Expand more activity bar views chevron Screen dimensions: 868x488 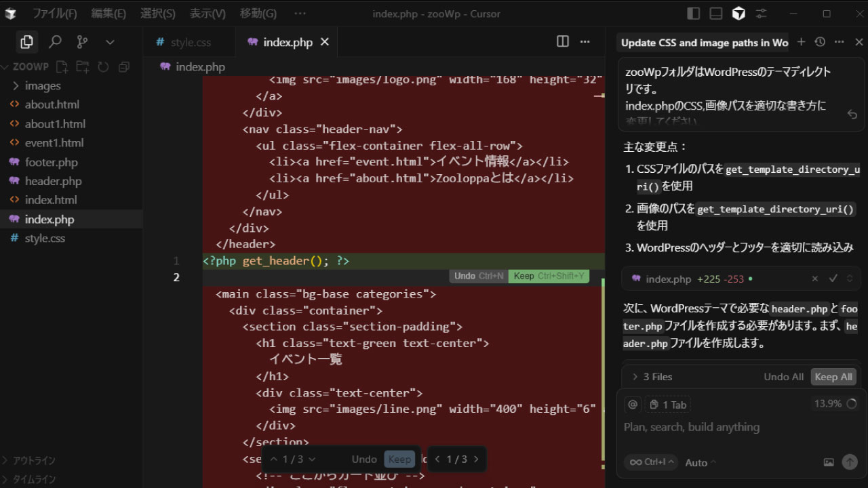coord(111,42)
